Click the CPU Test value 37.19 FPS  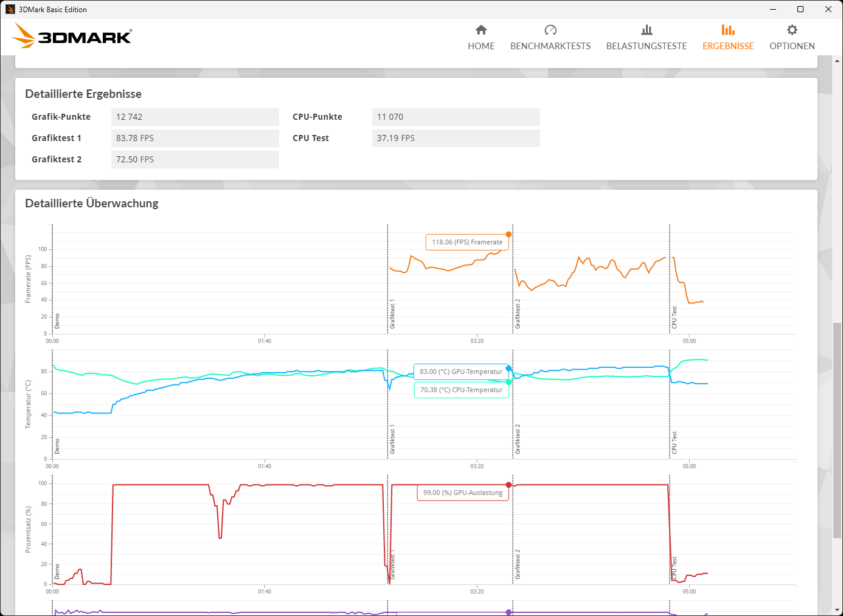(x=456, y=138)
